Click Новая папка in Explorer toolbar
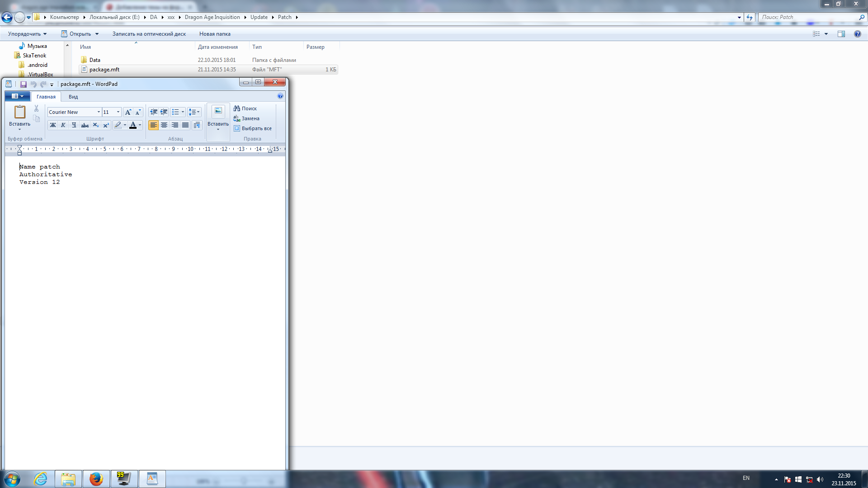868x488 pixels. 215,34
